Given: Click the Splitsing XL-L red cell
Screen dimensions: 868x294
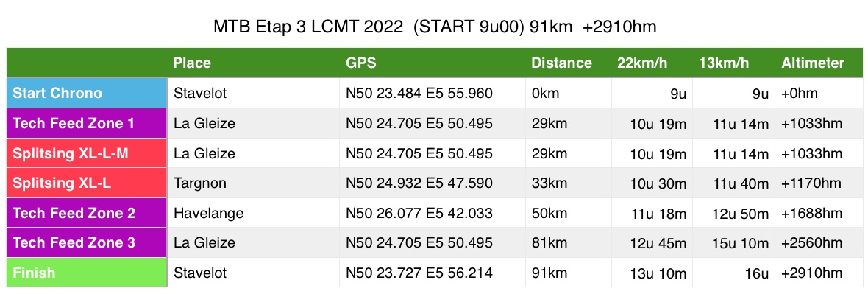Looking at the screenshot, I should [x=87, y=183].
